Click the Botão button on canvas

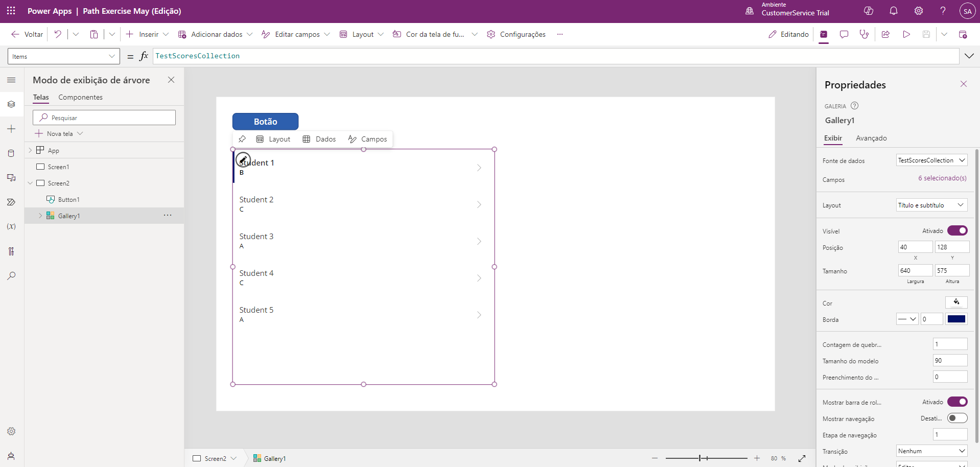coord(265,122)
